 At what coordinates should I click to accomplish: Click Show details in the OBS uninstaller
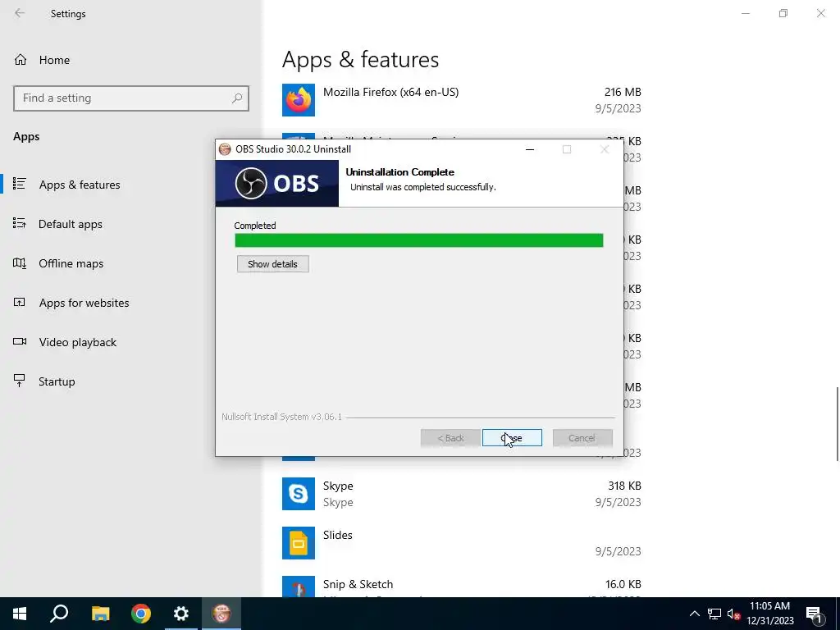272,263
